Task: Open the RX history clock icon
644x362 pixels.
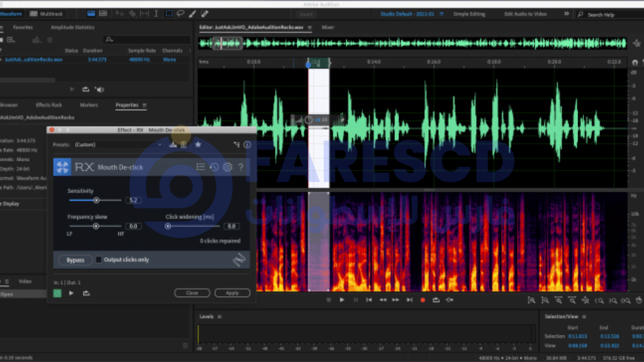Action: point(214,167)
